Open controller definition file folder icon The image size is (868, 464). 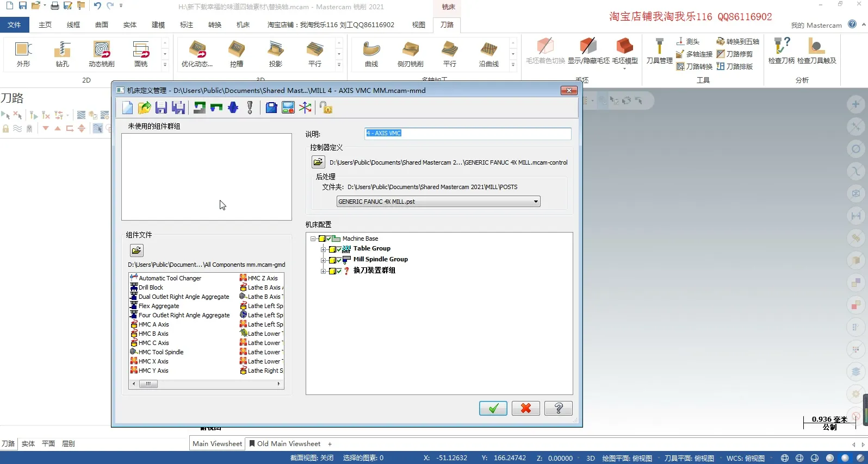click(318, 162)
